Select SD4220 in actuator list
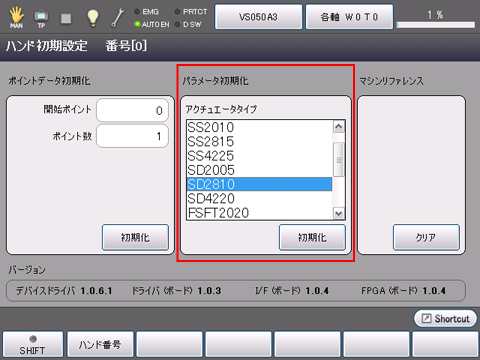This screenshot has width=480, height=360. [259, 199]
